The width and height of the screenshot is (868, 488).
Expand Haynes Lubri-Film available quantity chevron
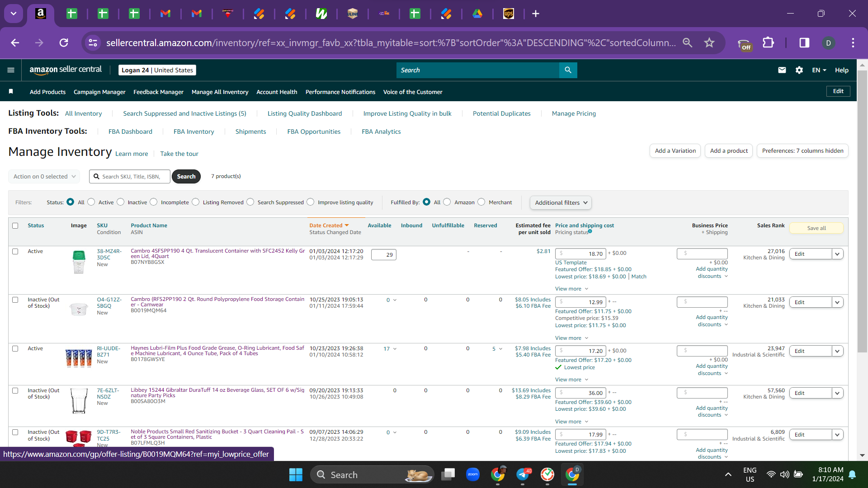point(395,349)
